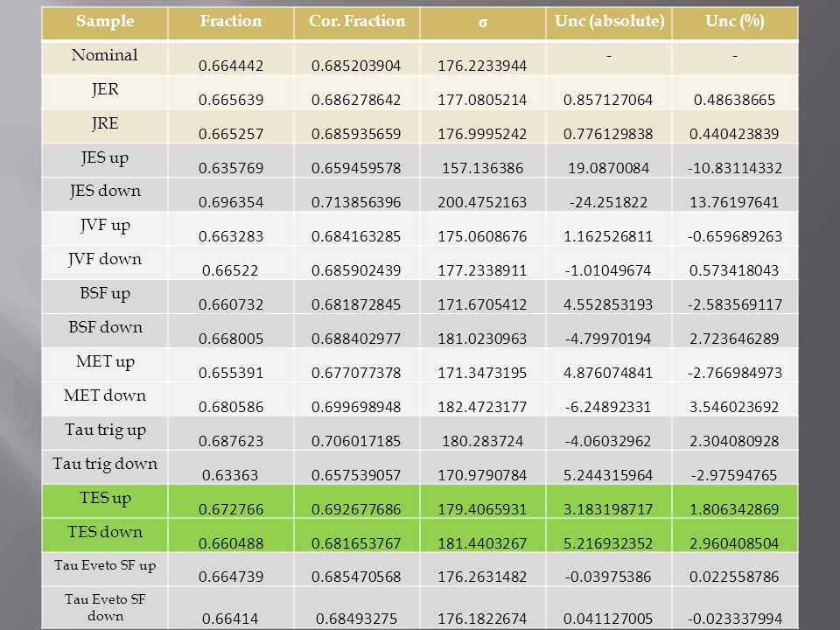Click the value 4.876074841
840x630 pixels.
(x=608, y=373)
